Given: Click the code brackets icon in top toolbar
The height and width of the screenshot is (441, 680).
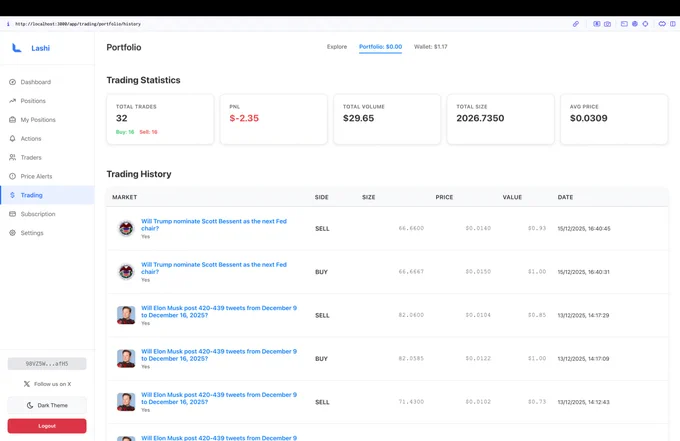Looking at the screenshot, I should tap(662, 24).
